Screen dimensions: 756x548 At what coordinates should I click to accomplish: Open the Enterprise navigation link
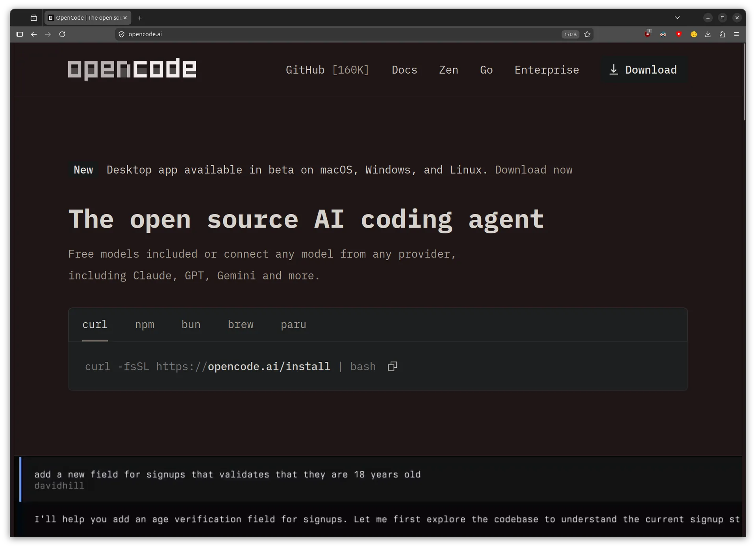[x=547, y=70]
